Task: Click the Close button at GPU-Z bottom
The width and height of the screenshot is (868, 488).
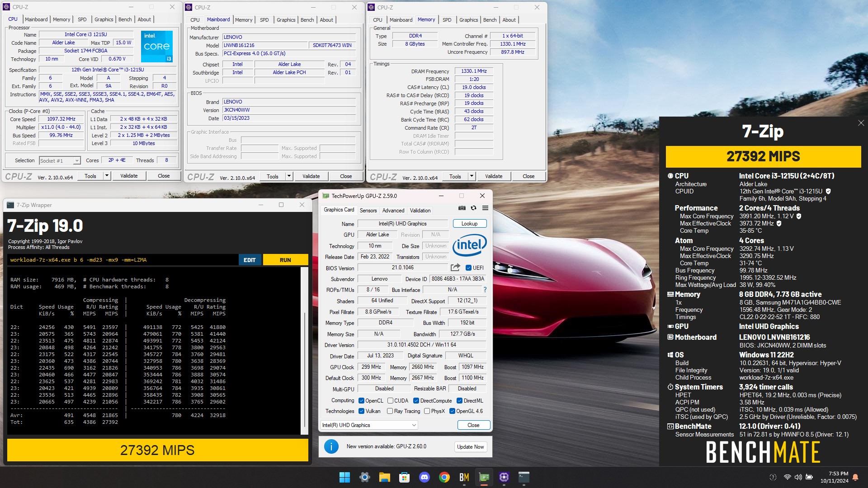Action: [x=473, y=425]
